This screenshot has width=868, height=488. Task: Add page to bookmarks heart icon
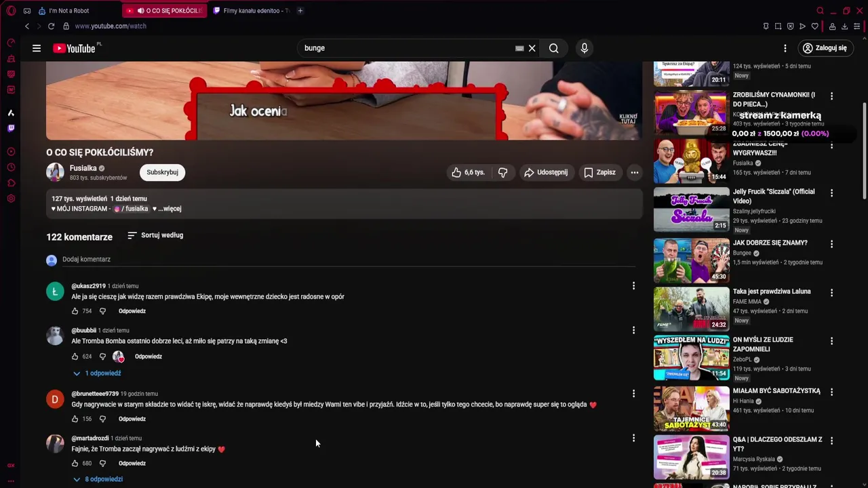814,26
